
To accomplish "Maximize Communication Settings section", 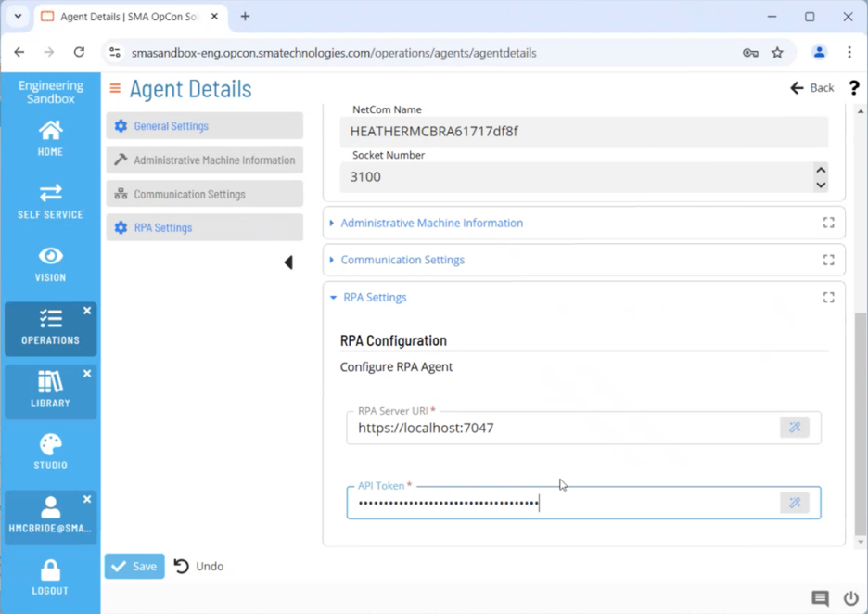I will click(x=829, y=260).
